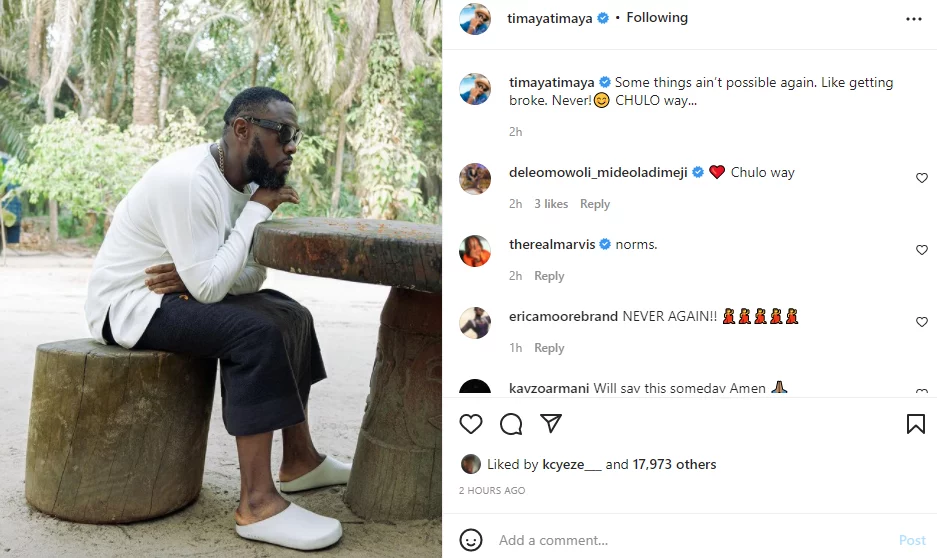This screenshot has height=558, width=937.
Task: Like therealmarvis's comment
Action: (x=922, y=250)
